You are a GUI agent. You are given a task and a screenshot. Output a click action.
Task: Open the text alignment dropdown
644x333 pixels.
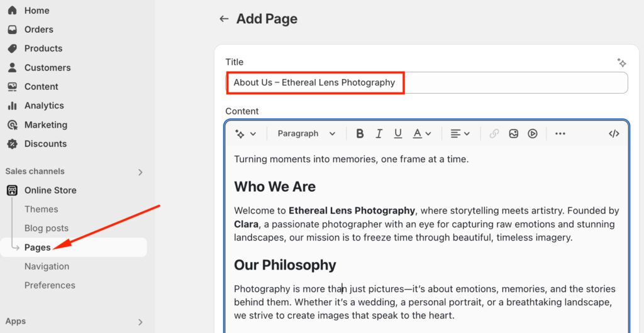(x=460, y=134)
